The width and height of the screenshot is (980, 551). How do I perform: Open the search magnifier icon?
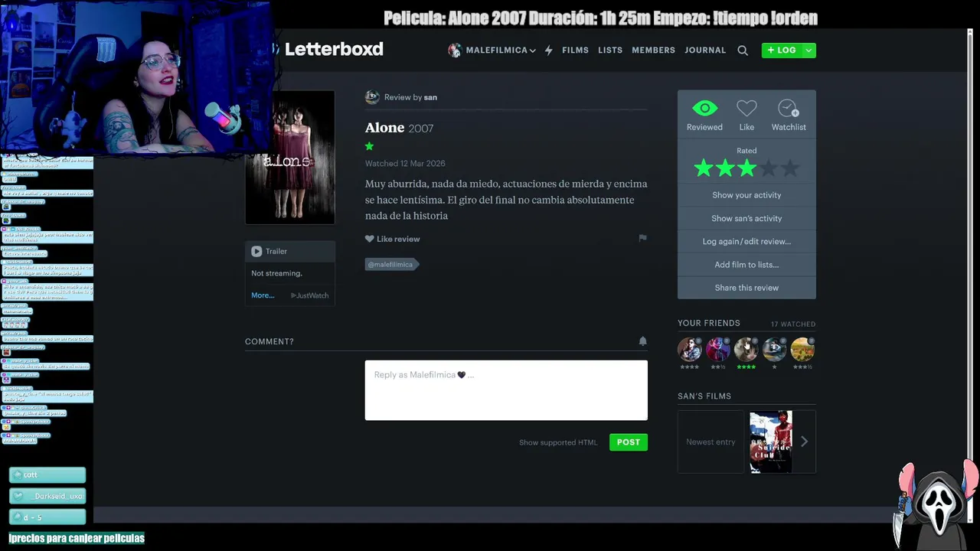pyautogui.click(x=743, y=51)
